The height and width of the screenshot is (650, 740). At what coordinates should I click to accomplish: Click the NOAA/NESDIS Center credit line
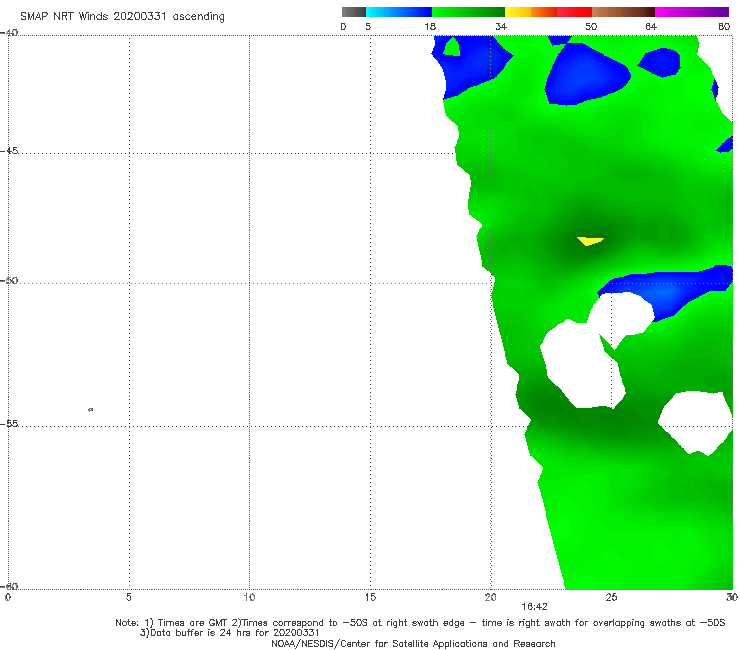[413, 644]
